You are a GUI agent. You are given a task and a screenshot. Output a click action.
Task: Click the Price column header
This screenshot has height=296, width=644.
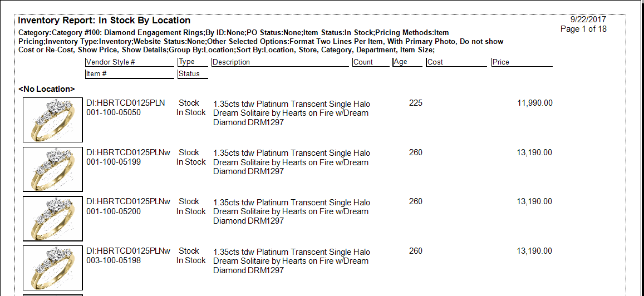pos(501,62)
